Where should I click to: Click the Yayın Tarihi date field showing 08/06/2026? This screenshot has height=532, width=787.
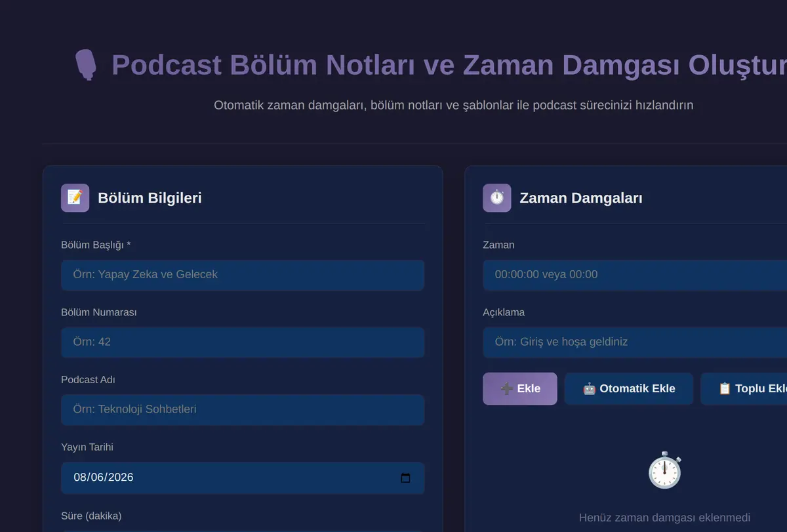click(x=243, y=478)
